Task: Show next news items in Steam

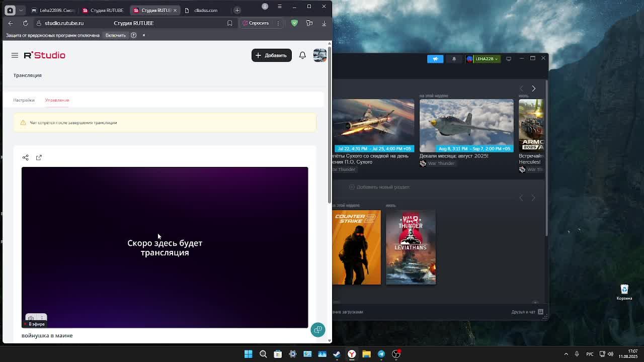Action: tap(533, 88)
